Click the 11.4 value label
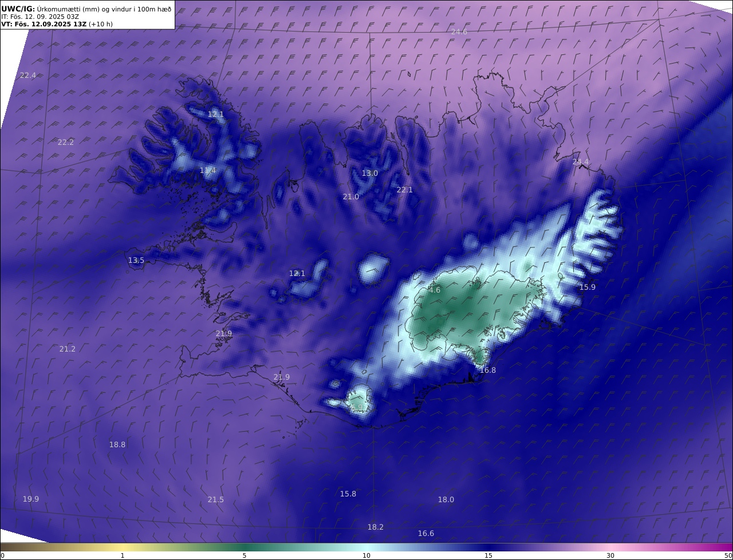 tap(208, 171)
